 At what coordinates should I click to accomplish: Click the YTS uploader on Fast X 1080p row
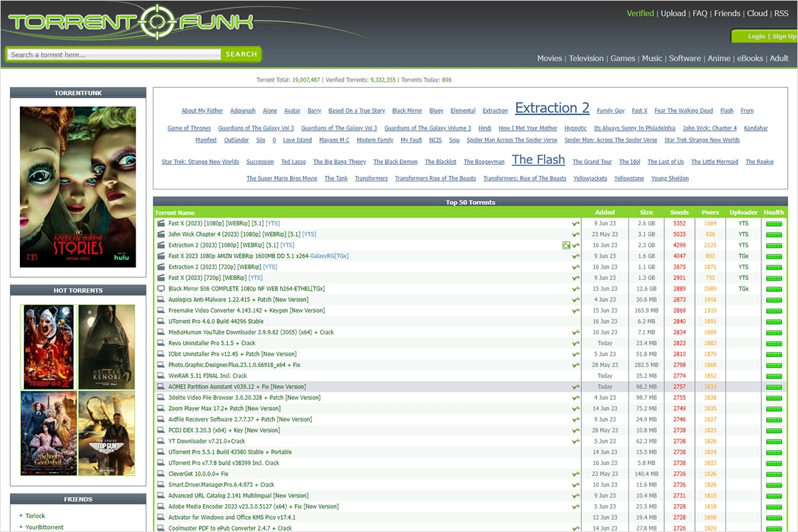point(743,223)
